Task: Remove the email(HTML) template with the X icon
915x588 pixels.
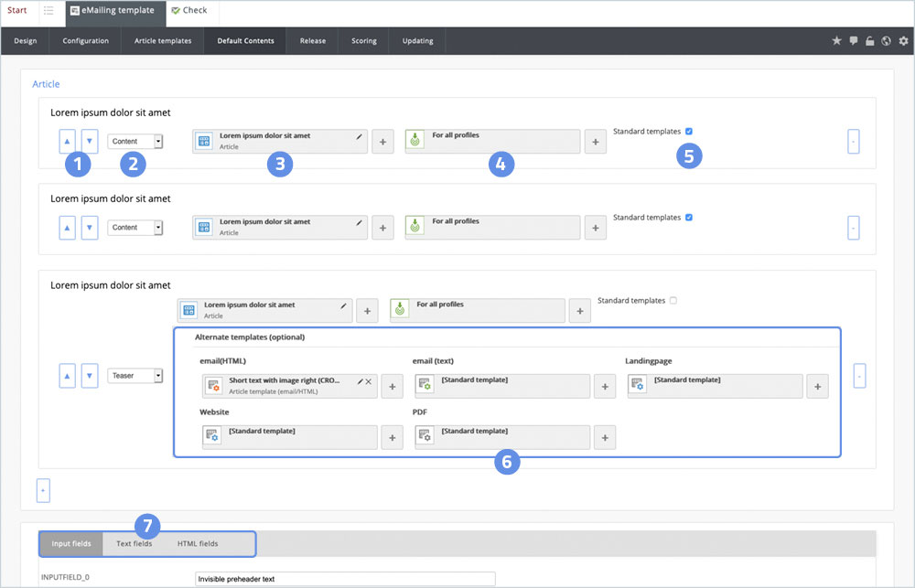Action: coord(369,381)
